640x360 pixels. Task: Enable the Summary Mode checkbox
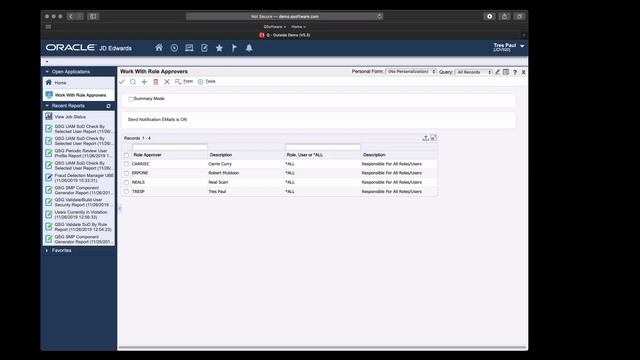tap(131, 99)
